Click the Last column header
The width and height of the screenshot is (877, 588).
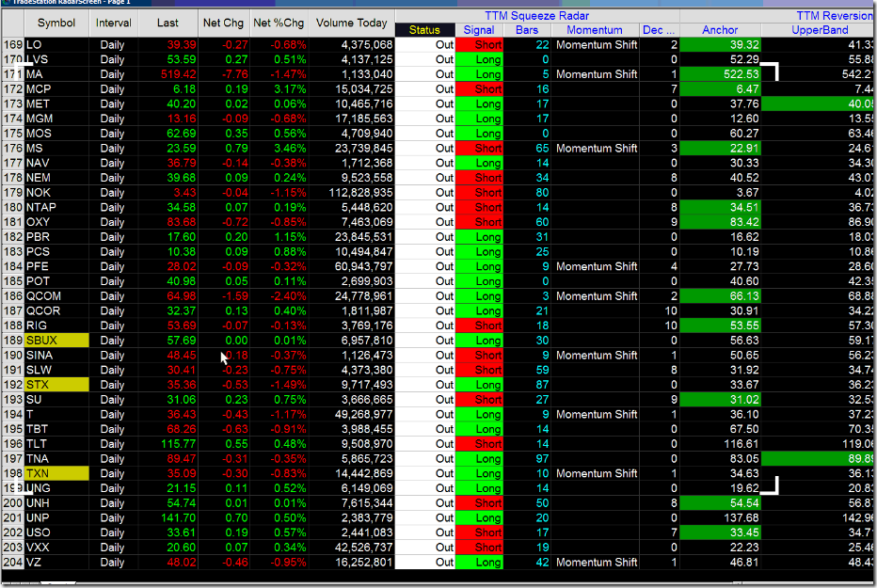[167, 23]
